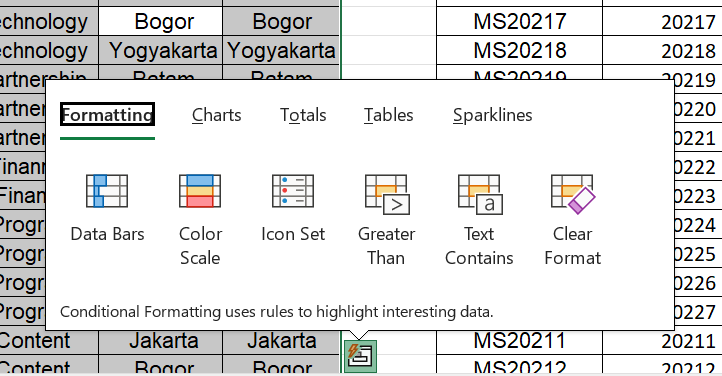722x376 pixels.
Task: Select second Yogyakarta cell next to blank column
Action: [281, 50]
